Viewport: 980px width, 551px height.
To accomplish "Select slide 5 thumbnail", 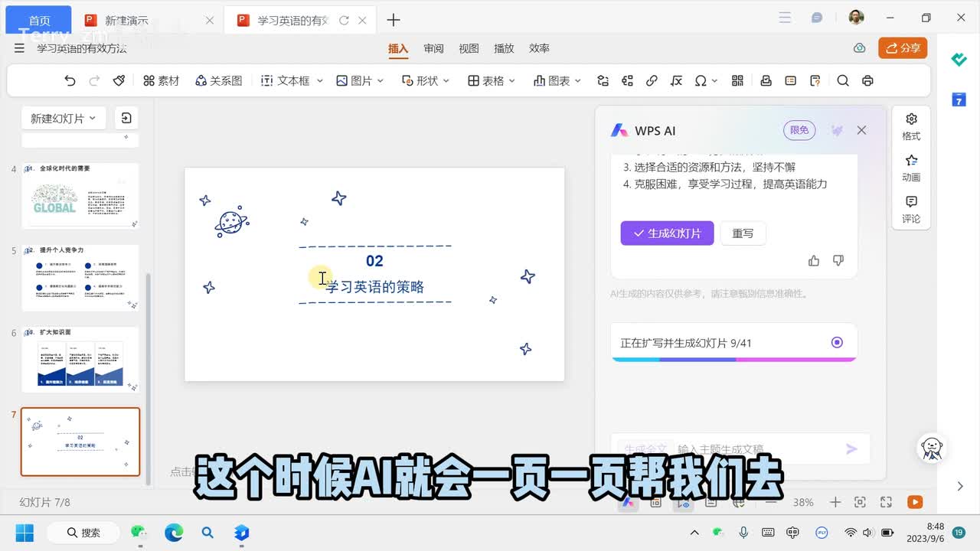I will pyautogui.click(x=80, y=278).
